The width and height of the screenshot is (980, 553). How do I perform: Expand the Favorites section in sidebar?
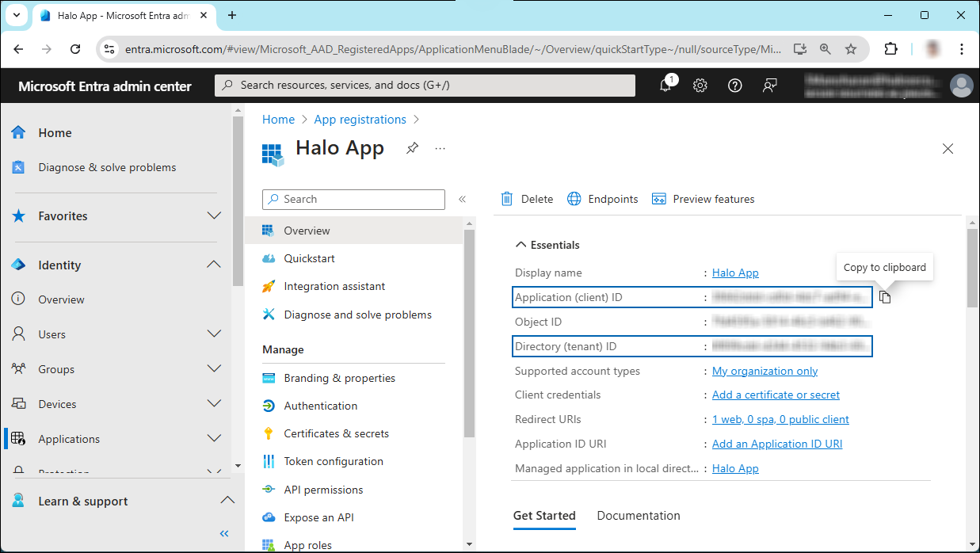(x=213, y=216)
